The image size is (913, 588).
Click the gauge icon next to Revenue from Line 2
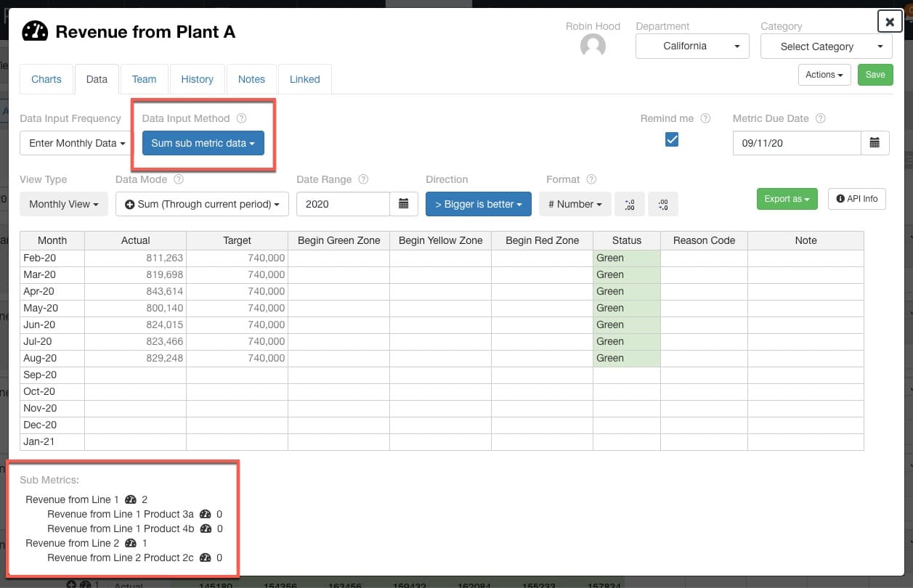click(x=131, y=543)
